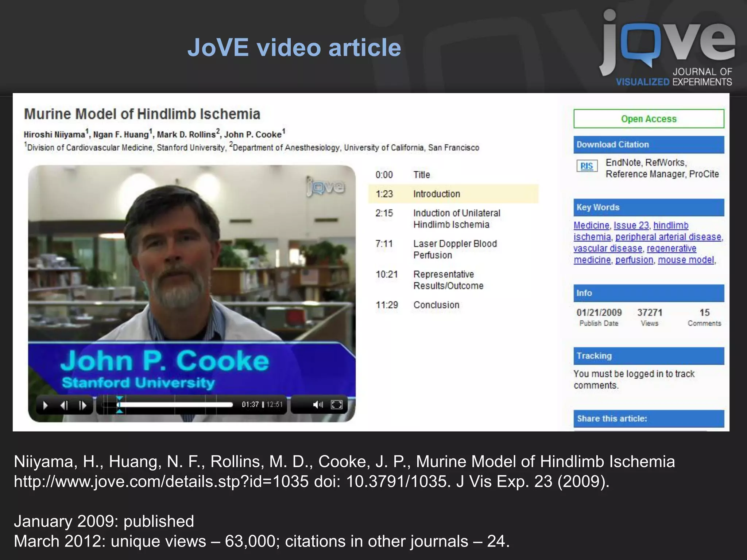Click author name Mark D. Rollins
Screen dimensions: 747x560
[186, 135]
